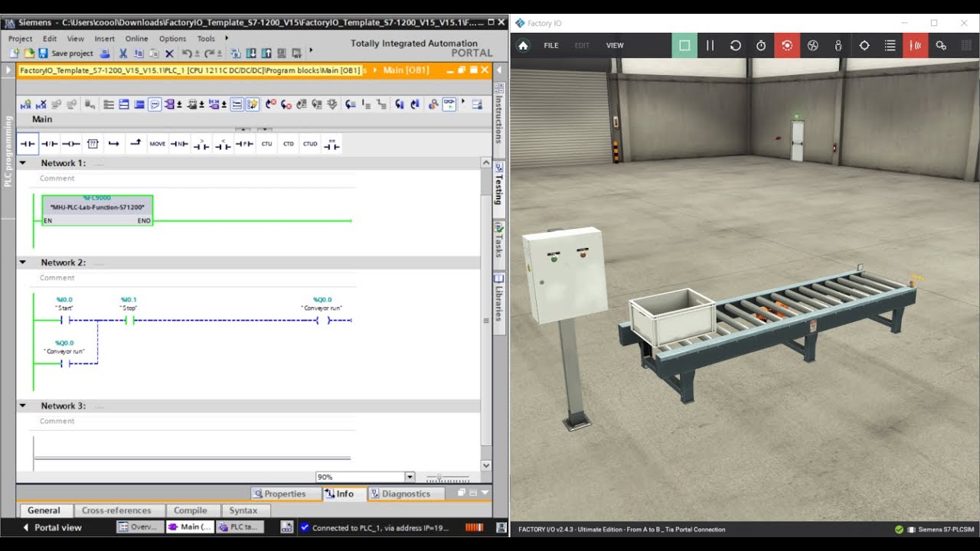Viewport: 980px width, 551px height.
Task: Reset the Factory IO scene
Action: tap(735, 45)
